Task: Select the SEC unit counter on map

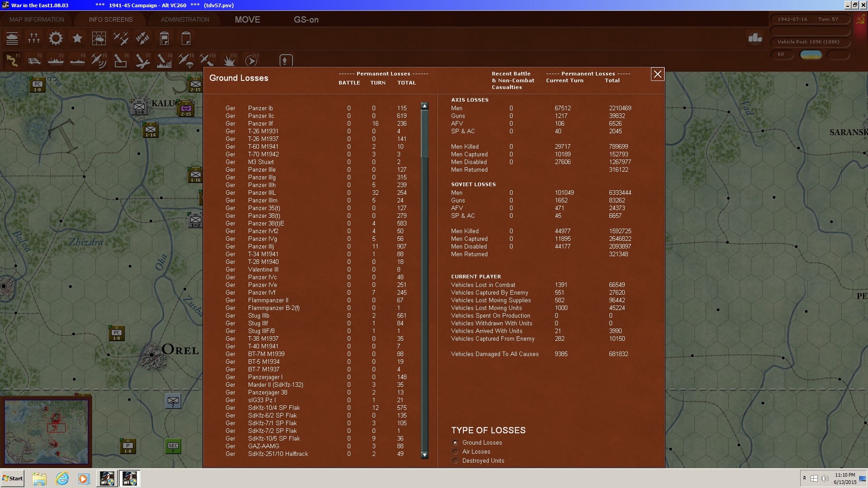Action: point(173,446)
